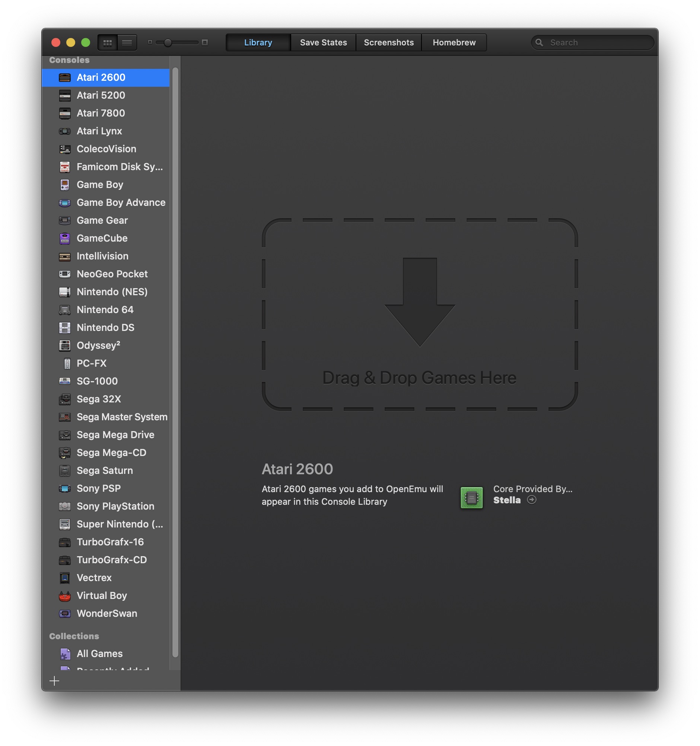Image resolution: width=700 pixels, height=746 pixels.
Task: Click the small grid size icon
Action: pos(150,42)
